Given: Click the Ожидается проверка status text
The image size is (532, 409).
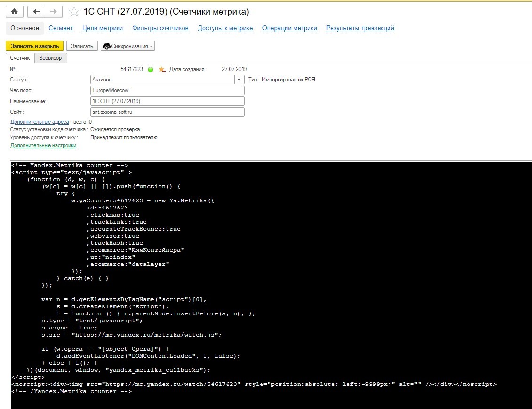Looking at the screenshot, I should 115,129.
